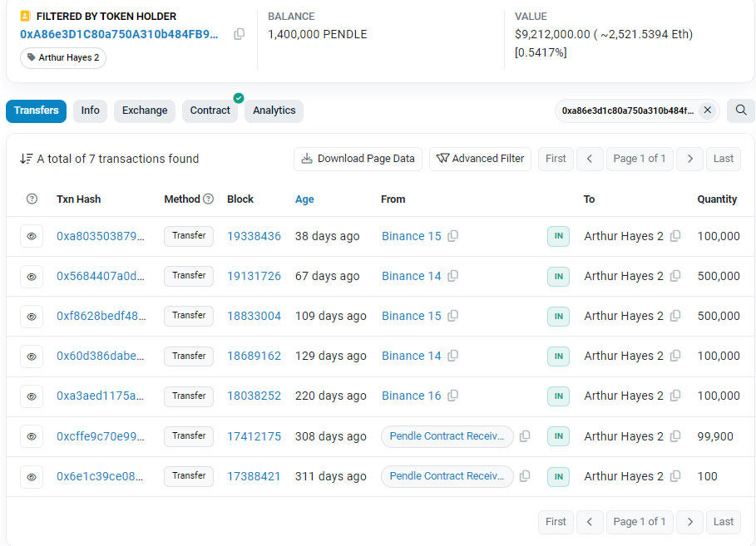756x546 pixels.
Task: Copy the Binance 15 address in first row
Action: pos(452,236)
